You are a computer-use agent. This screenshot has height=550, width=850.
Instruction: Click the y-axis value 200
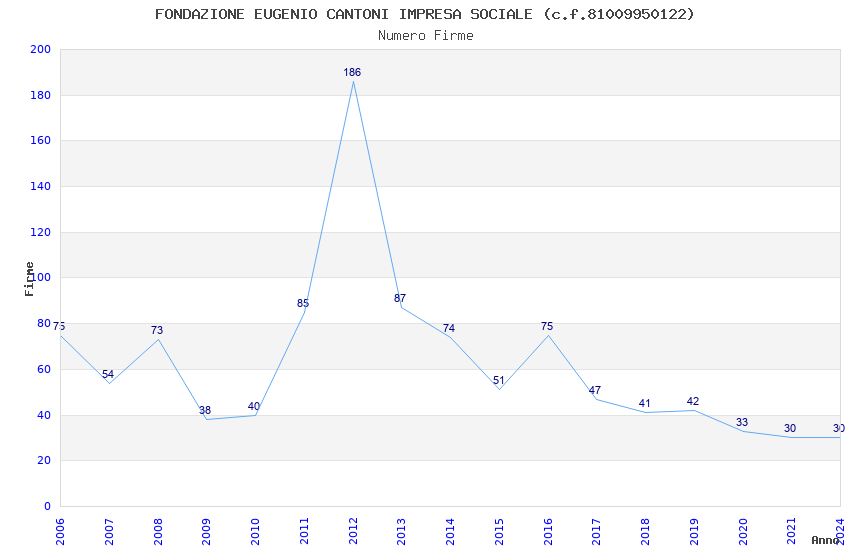40,49
